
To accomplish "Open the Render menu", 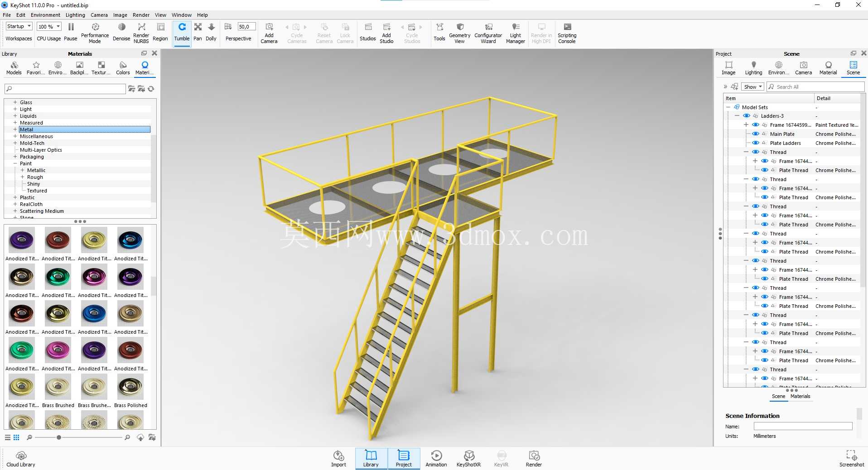I will (x=141, y=15).
